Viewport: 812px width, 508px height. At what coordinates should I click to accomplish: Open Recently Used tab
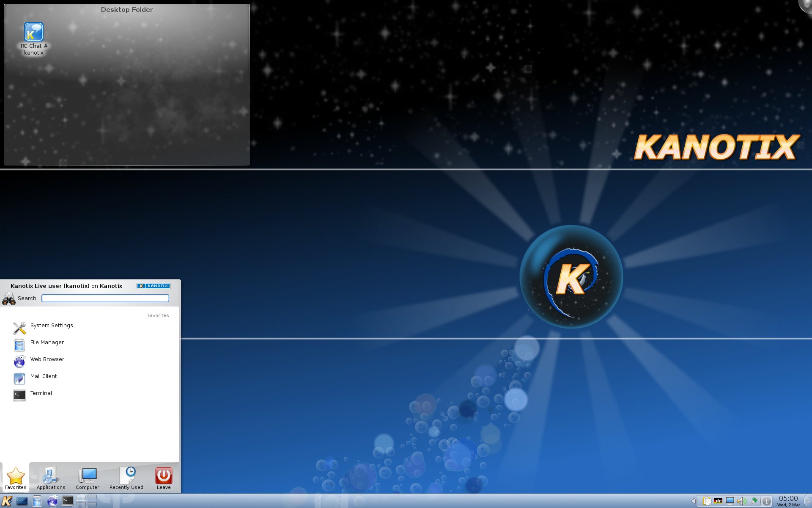tap(126, 478)
